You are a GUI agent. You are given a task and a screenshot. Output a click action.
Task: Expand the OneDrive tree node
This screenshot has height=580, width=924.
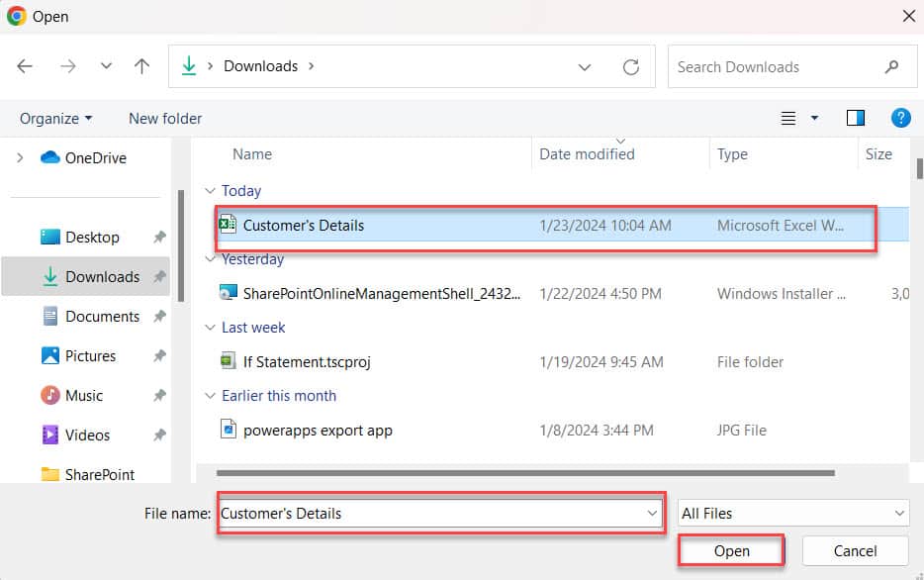20,158
